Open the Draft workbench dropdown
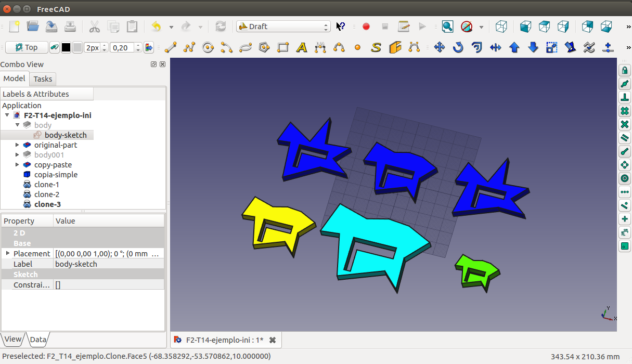 (x=283, y=27)
